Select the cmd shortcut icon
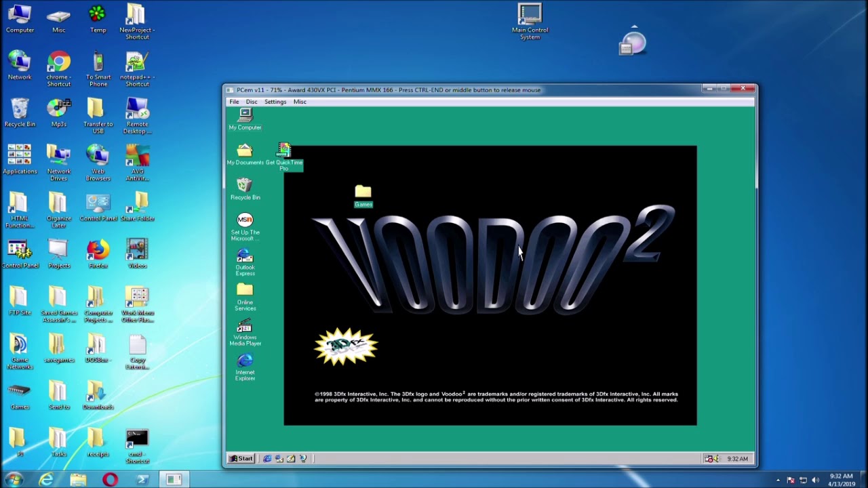Viewport: 868px width, 488px height. [x=137, y=445]
